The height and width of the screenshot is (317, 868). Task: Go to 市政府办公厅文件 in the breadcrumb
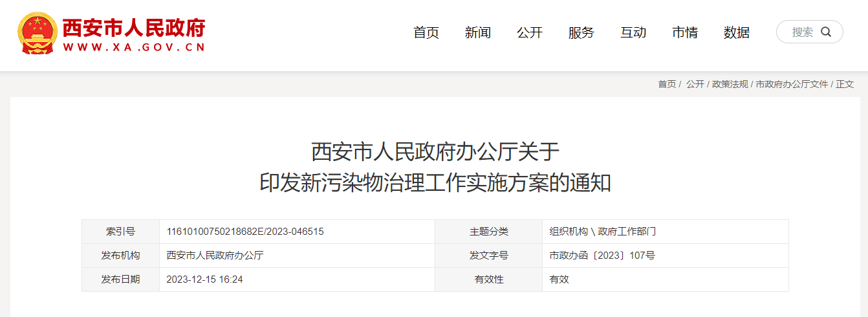(x=792, y=84)
